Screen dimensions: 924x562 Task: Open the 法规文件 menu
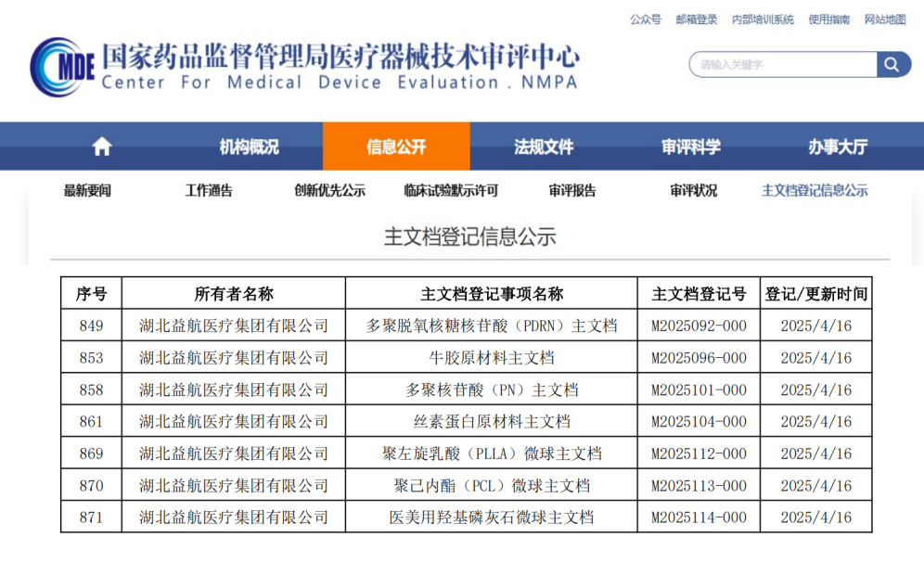click(544, 147)
